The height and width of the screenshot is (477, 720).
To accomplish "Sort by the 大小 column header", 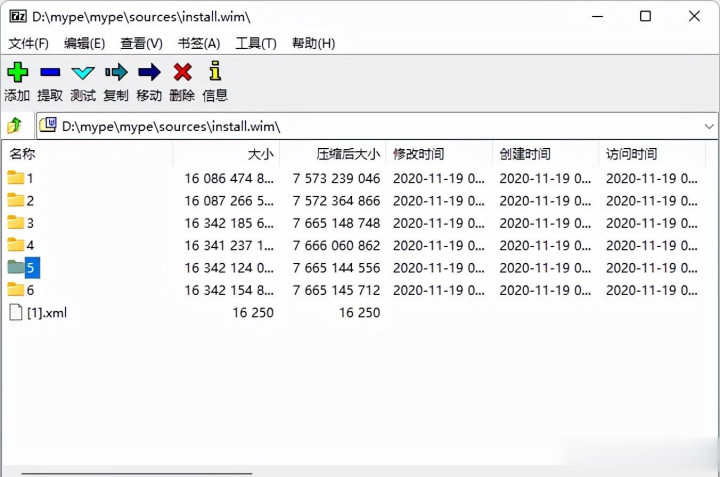I will 226,154.
